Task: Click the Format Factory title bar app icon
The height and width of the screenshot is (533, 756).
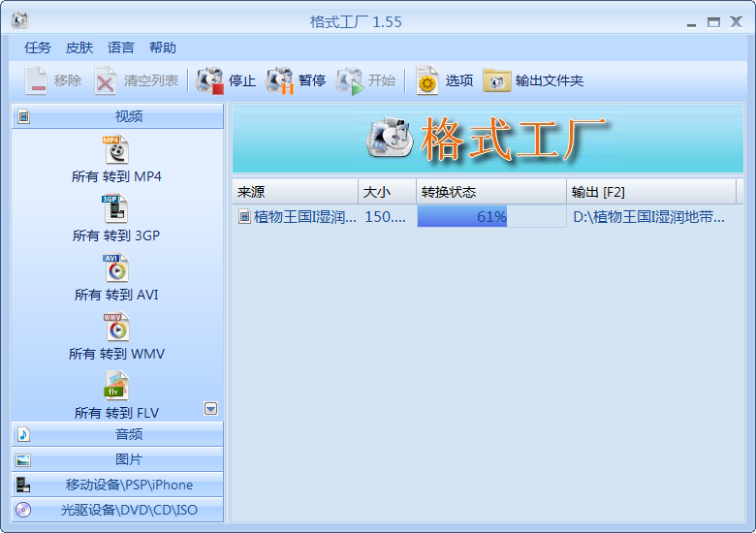Action: 19,20
